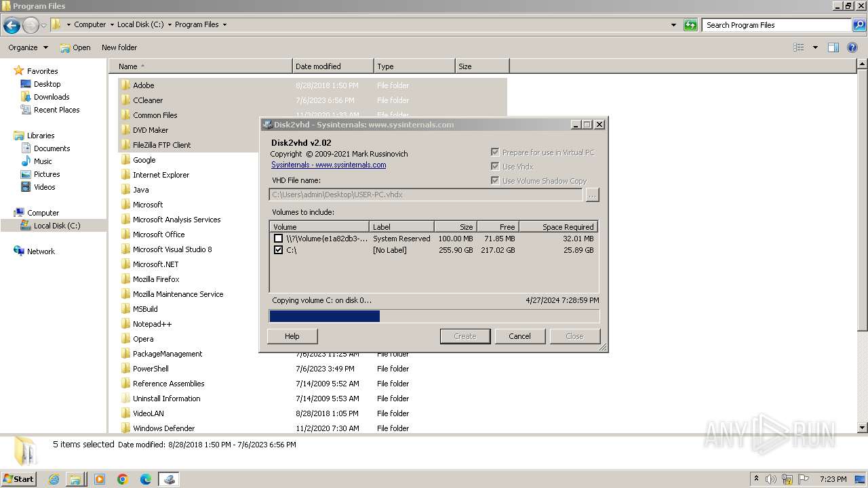Expand the address bar history dropdown
The image size is (868, 488).
pyautogui.click(x=673, y=25)
